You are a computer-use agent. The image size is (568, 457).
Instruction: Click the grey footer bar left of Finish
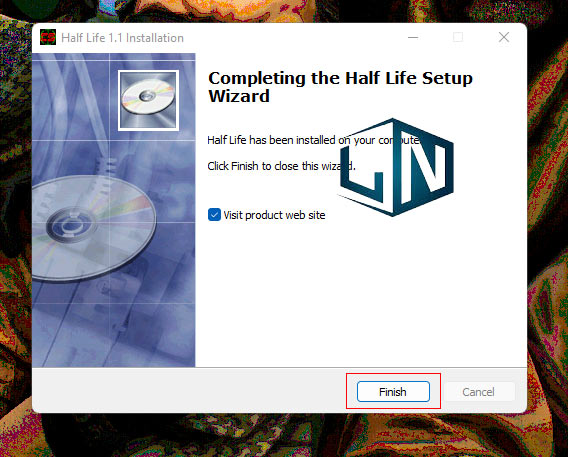[188, 390]
